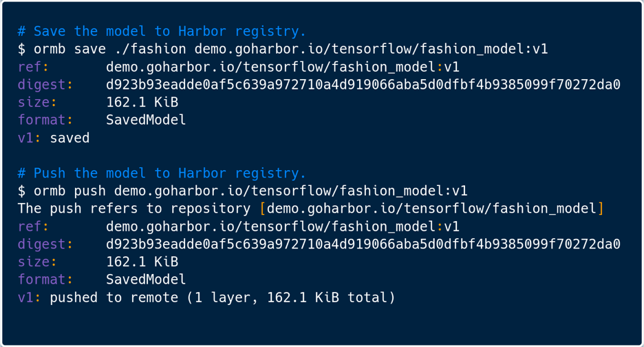The height and width of the screenshot is (347, 644).
Task: Click "The push refers to repository" text
Action: [134, 209]
